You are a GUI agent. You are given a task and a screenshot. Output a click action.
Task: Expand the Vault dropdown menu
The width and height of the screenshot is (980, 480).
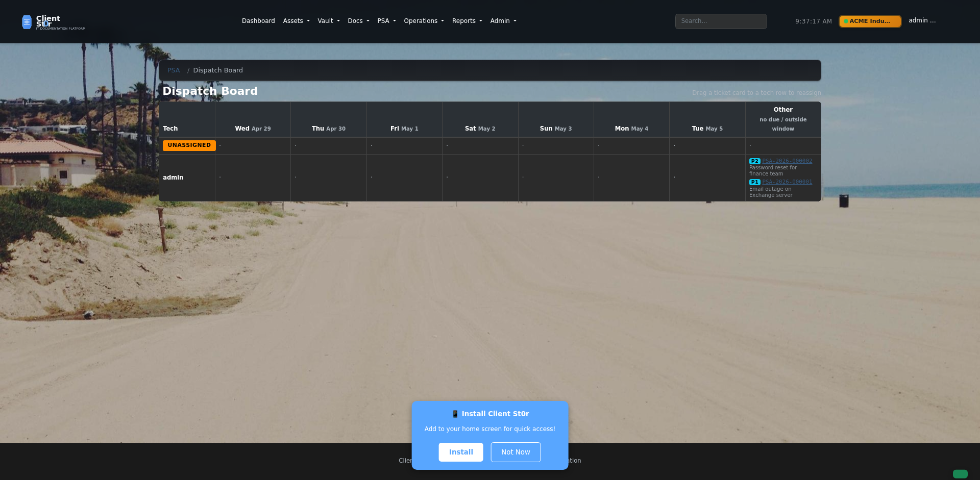click(328, 21)
